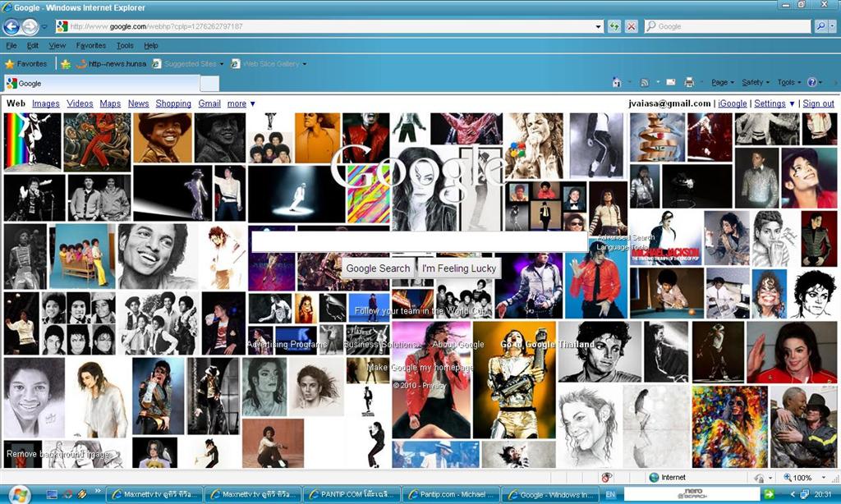Click the Internet zone globe in status bar
This screenshot has height=504, width=841.
click(x=654, y=477)
